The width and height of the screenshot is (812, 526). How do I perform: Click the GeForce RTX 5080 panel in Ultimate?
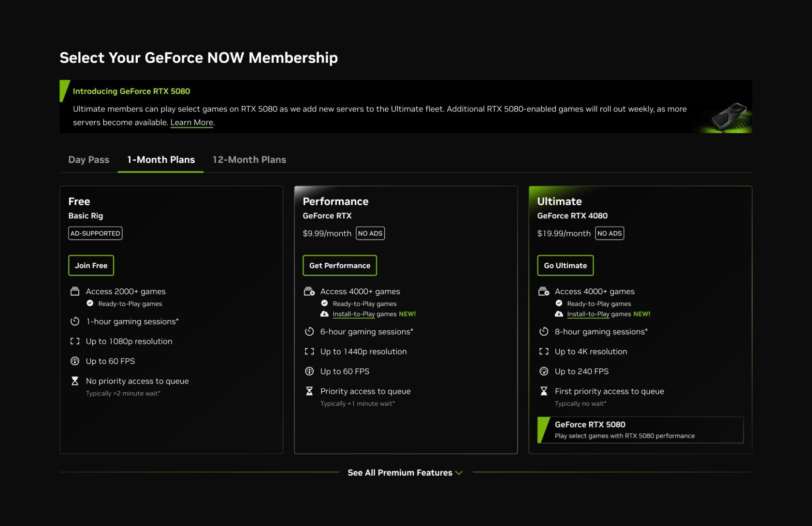[x=640, y=429]
